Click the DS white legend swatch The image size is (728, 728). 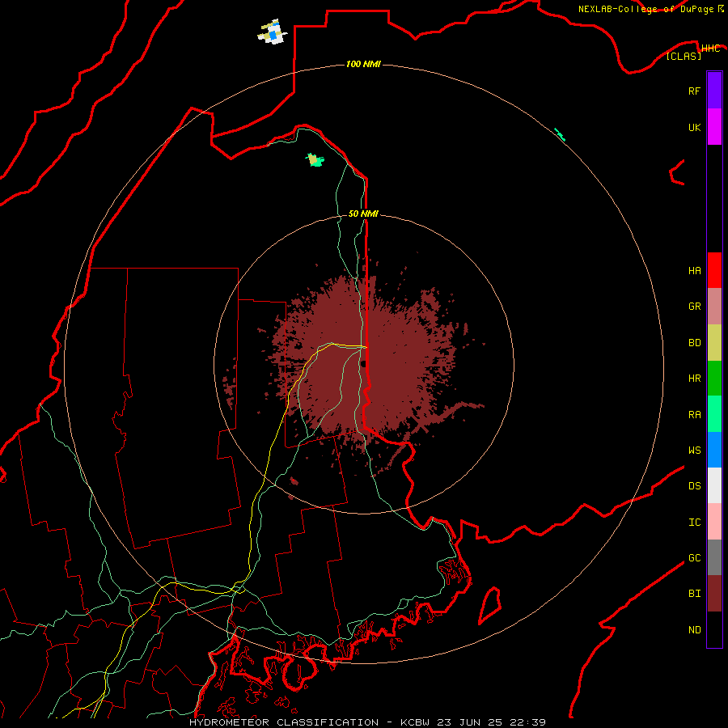coord(714,485)
